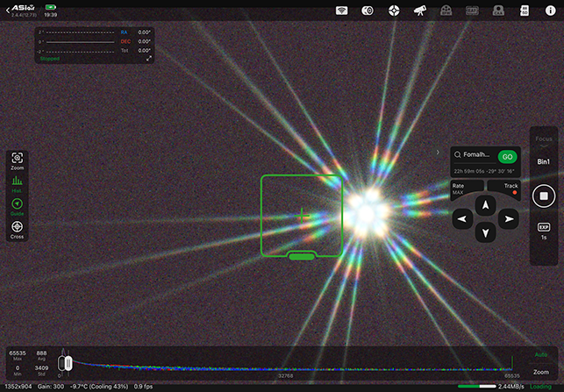The image size is (564, 392).
Task: Show the Cross overlay on preview
Action: point(17,230)
